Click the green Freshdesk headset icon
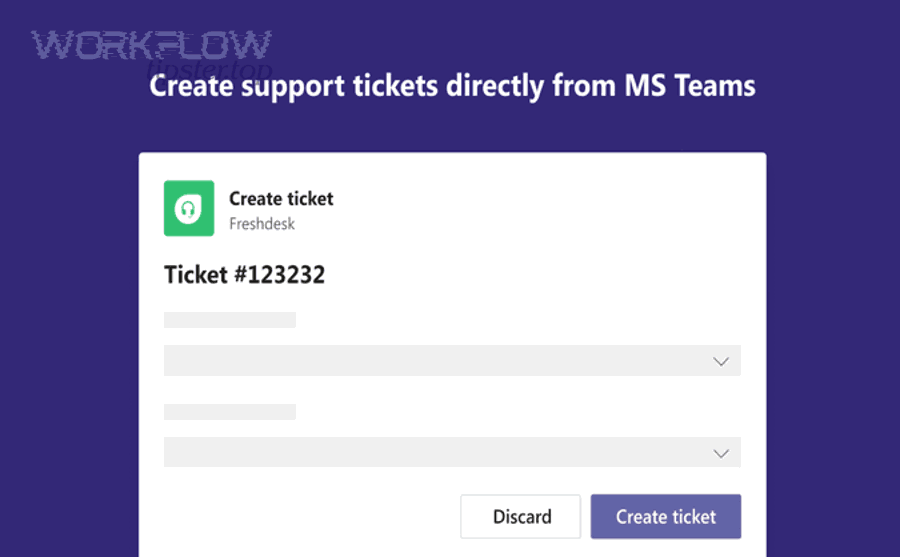The width and height of the screenshot is (900, 557). [x=189, y=208]
